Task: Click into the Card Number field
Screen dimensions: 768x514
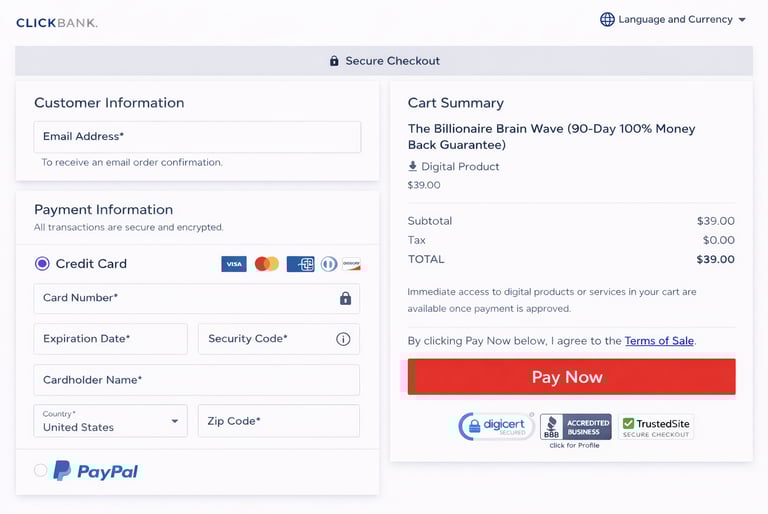Action: 185,298
